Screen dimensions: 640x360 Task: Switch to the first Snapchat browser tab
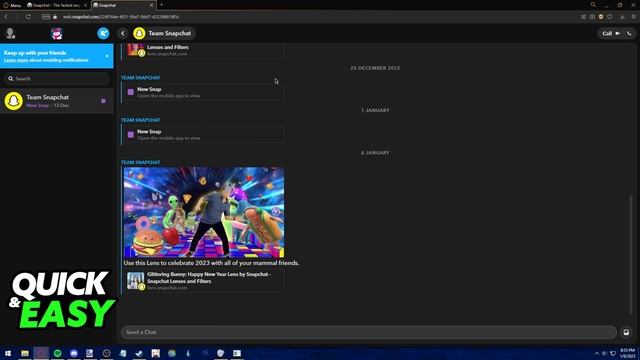point(56,5)
